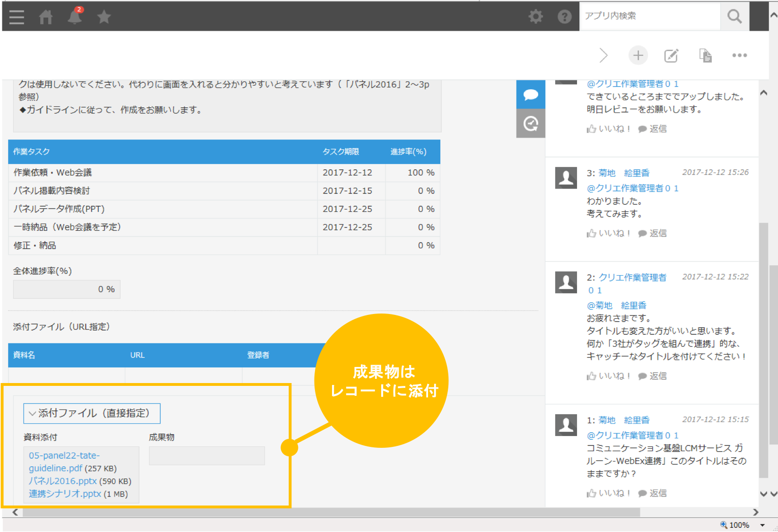Open the record options ellipsis menu
Viewport: 778px width, 532px height.
pyautogui.click(x=739, y=55)
